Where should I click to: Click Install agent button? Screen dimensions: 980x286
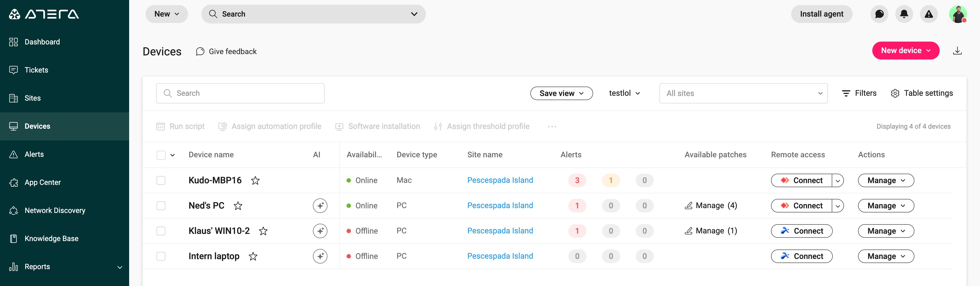(821, 14)
